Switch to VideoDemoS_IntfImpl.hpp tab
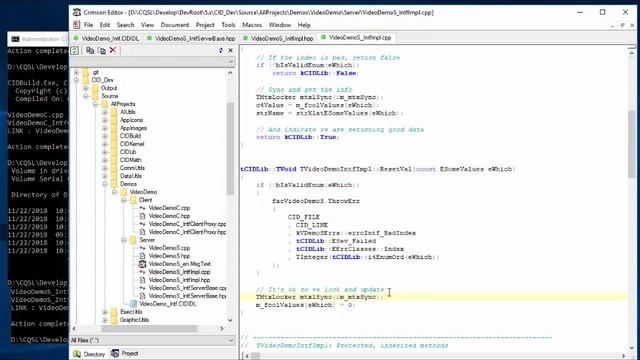640x360 pixels. tap(278, 38)
